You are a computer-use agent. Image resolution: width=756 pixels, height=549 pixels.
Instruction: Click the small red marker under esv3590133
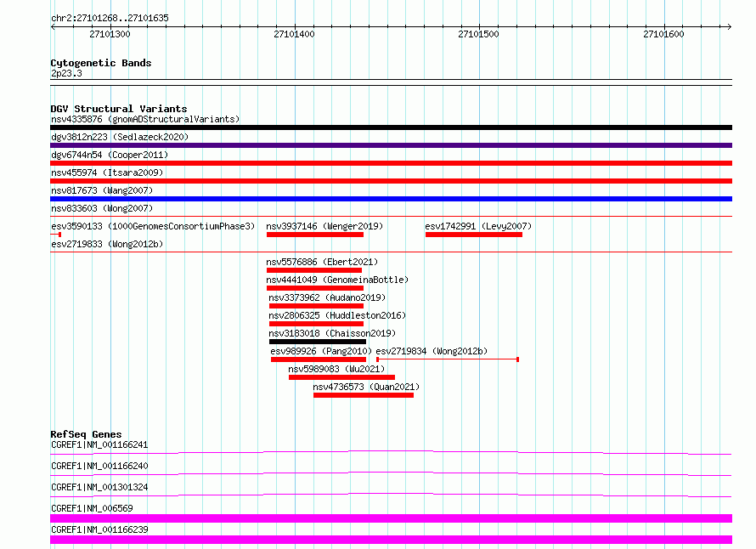click(56, 235)
